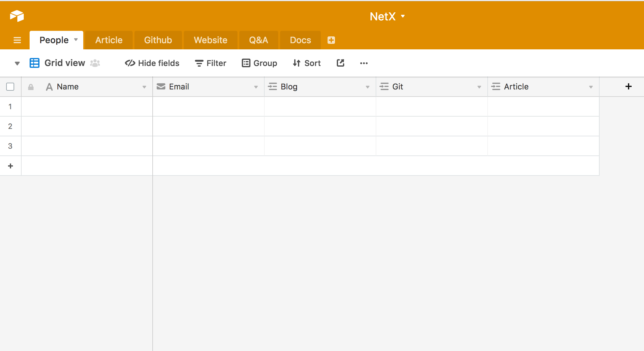Image resolution: width=644 pixels, height=351 pixels.
Task: Switch to the Github table tab
Action: point(158,40)
